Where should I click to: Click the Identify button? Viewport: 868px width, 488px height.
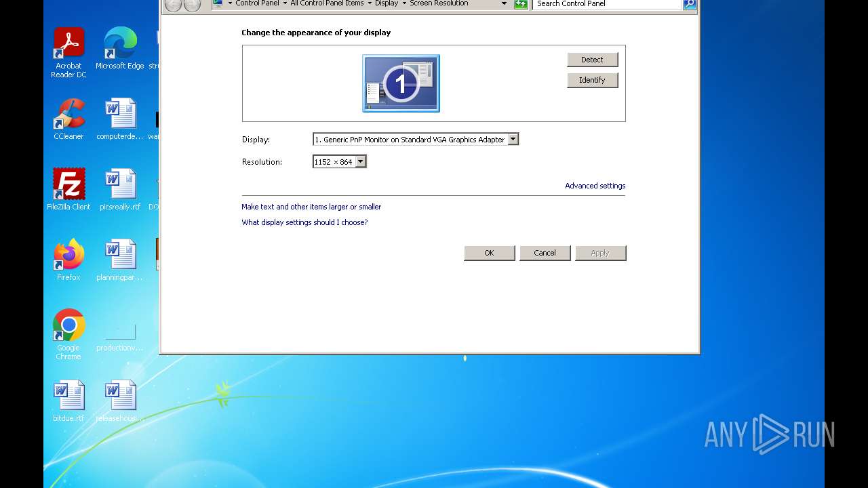click(593, 80)
